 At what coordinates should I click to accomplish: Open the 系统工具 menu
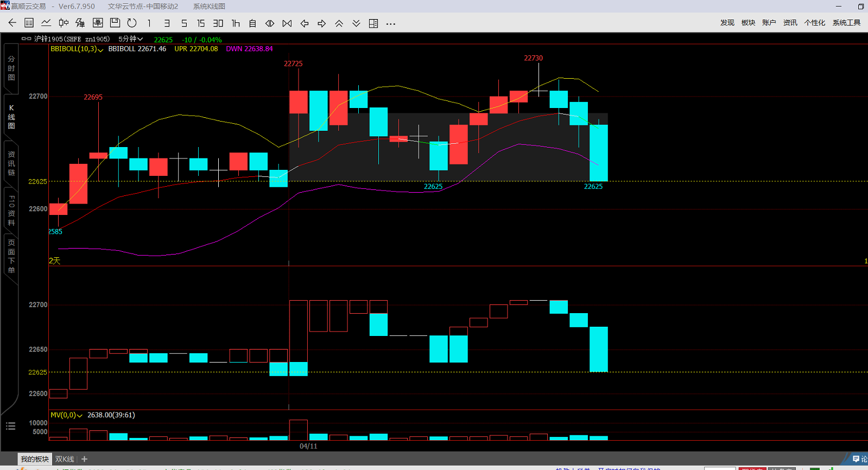pyautogui.click(x=846, y=23)
